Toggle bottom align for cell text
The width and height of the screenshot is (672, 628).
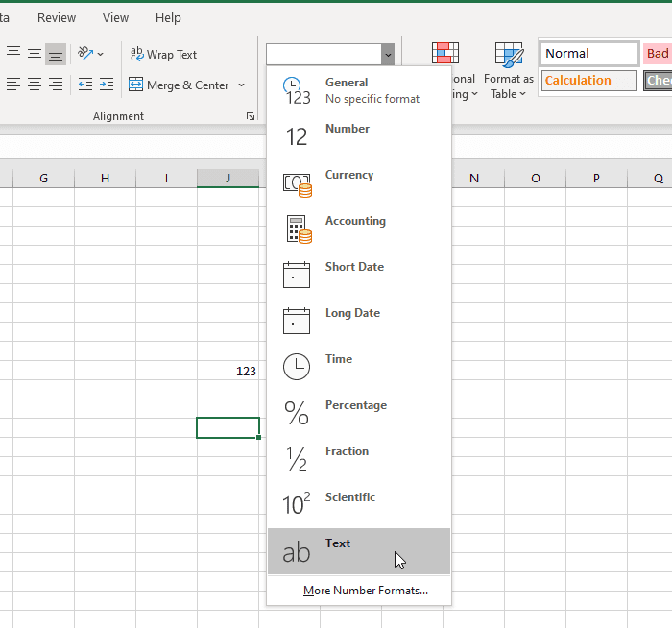(x=56, y=54)
